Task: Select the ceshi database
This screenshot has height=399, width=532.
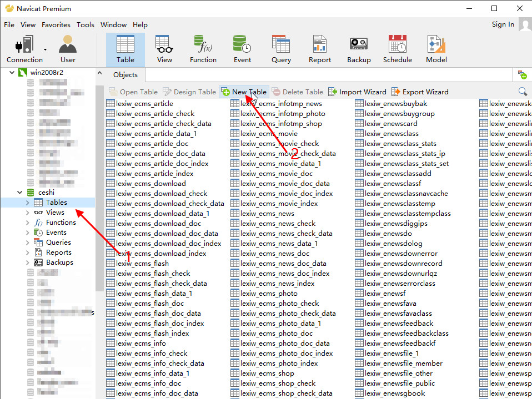Action: 46,193
